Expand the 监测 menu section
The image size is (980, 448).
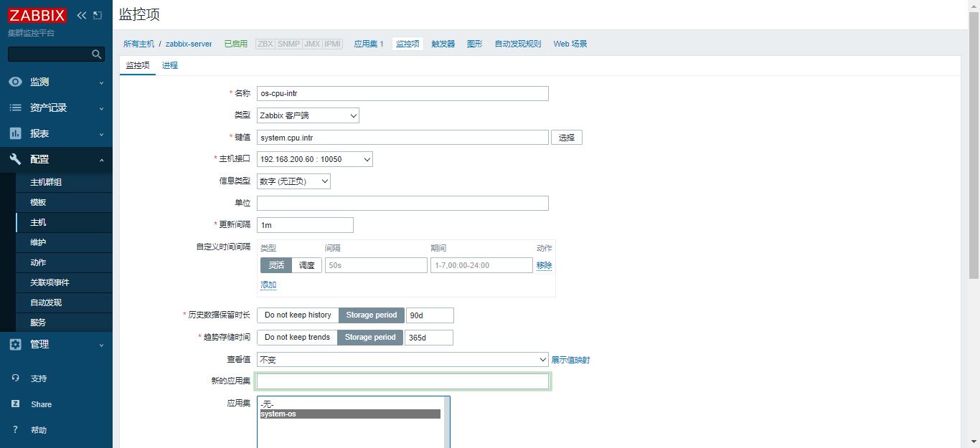point(56,82)
